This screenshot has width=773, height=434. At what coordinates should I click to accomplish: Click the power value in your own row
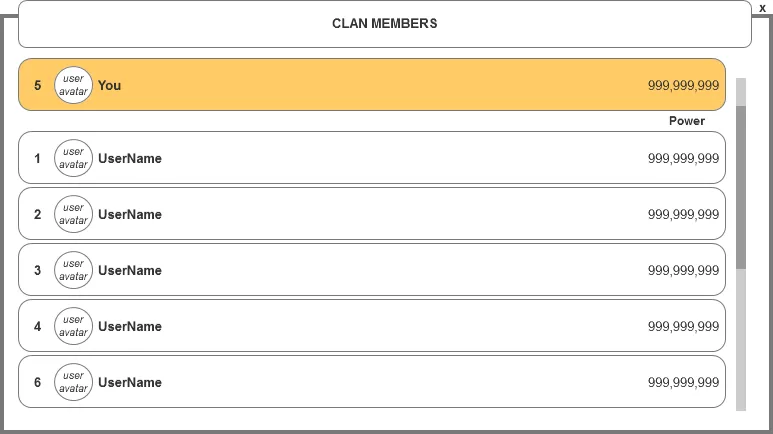pyautogui.click(x=683, y=85)
